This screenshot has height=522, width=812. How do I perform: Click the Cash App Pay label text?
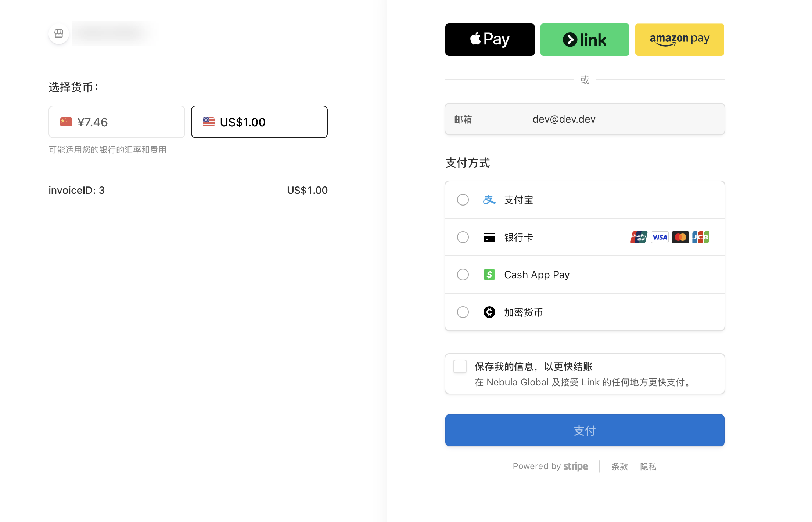[x=537, y=275]
